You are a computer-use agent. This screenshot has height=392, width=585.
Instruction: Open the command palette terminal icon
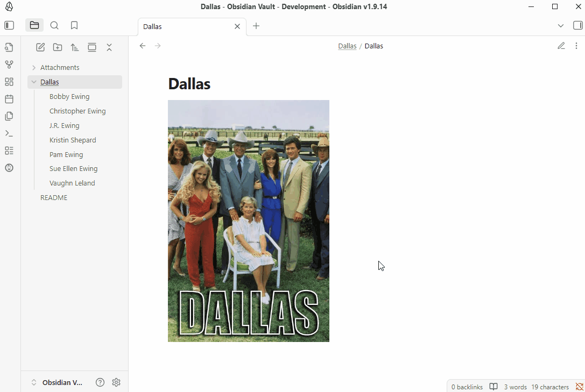[9, 133]
